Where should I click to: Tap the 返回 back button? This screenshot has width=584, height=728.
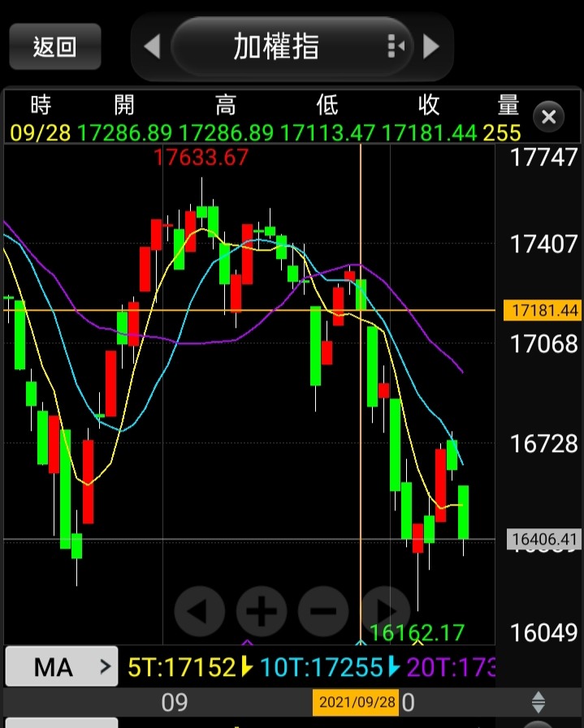point(54,46)
